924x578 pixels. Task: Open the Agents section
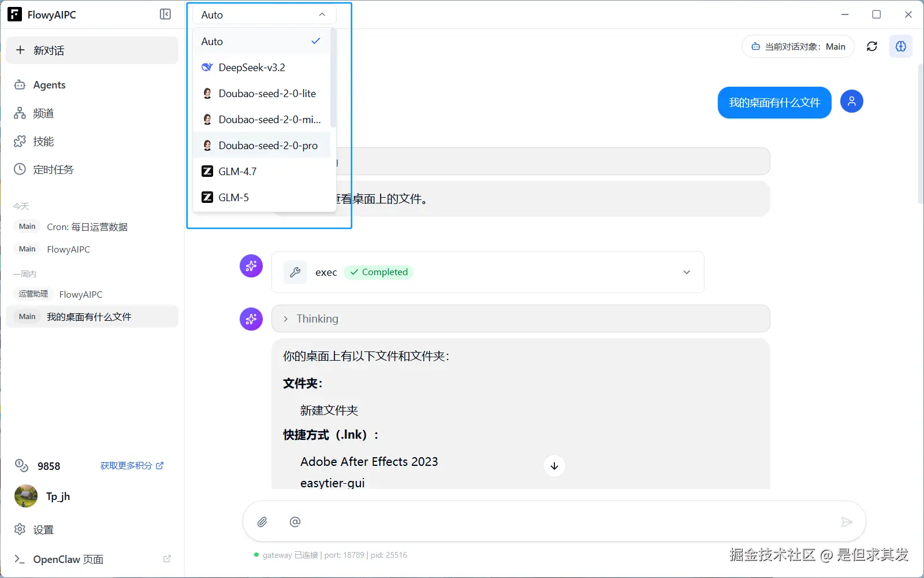pos(49,85)
